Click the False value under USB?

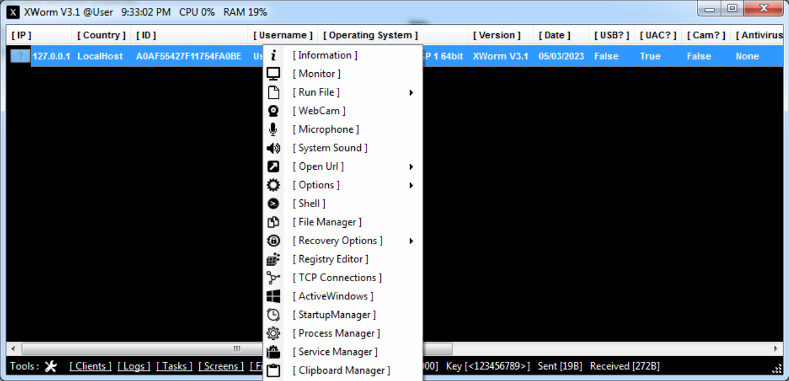coord(606,56)
